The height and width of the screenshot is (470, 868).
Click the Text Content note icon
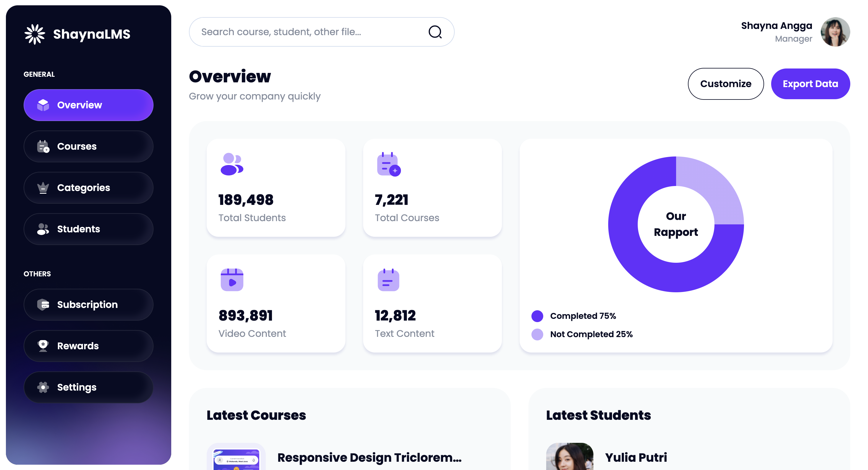(388, 280)
